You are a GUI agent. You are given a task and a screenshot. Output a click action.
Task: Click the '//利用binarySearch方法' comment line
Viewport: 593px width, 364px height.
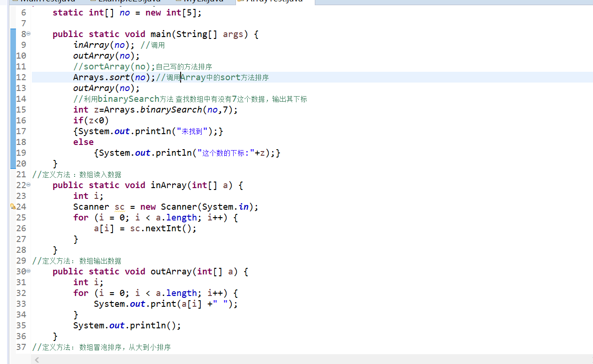(x=190, y=99)
